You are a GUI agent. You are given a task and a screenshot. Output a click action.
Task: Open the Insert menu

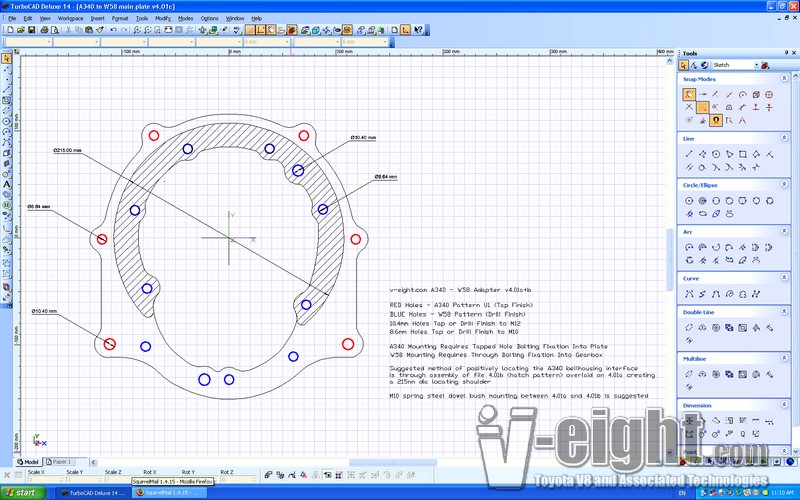pos(97,18)
